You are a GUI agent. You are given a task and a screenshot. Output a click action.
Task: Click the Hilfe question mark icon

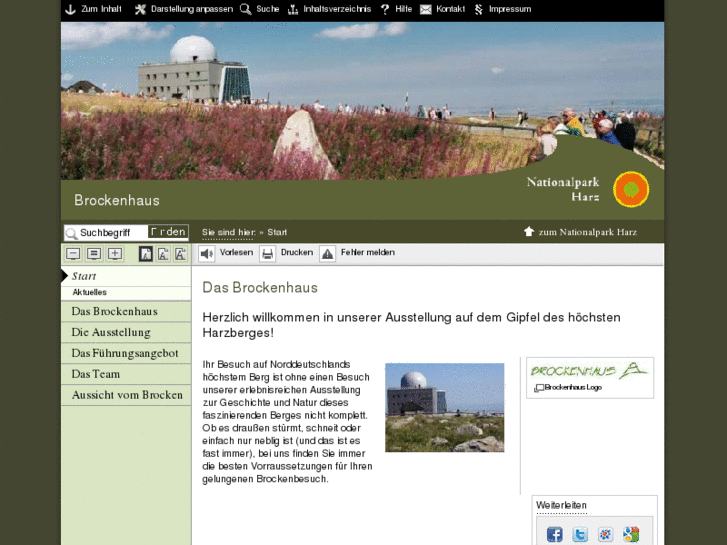point(385,9)
